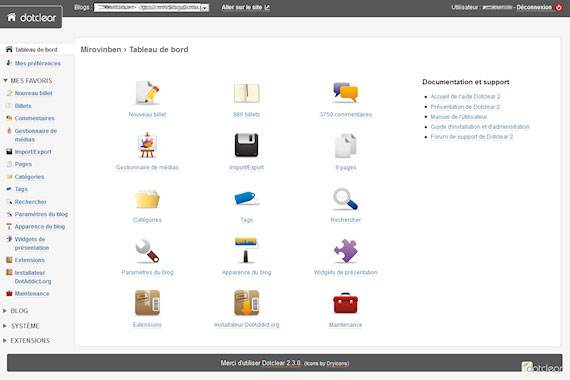Screen dimensions: 570x380
Task: Open the Paramètres du blog wrench icon
Action: pyautogui.click(x=147, y=251)
